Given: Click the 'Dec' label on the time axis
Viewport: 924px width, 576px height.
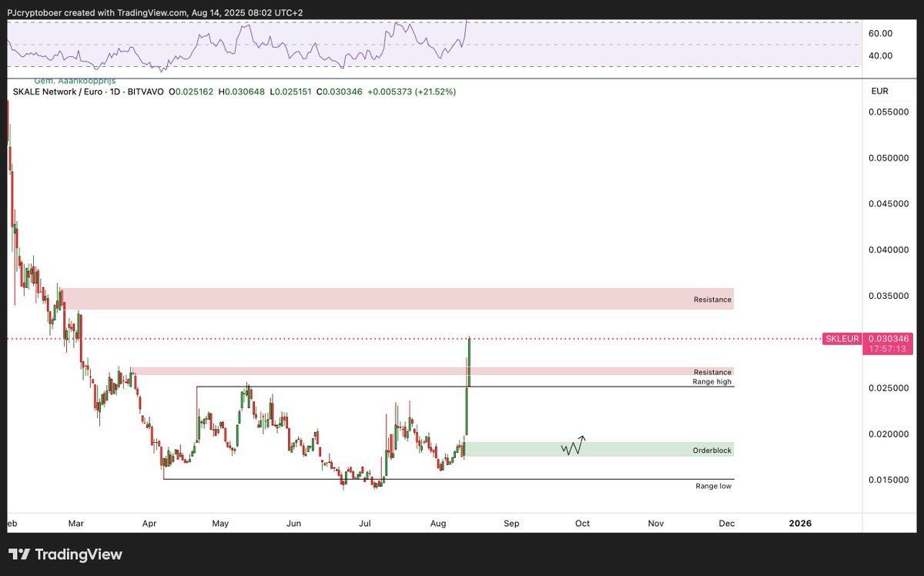Looking at the screenshot, I should point(726,524).
